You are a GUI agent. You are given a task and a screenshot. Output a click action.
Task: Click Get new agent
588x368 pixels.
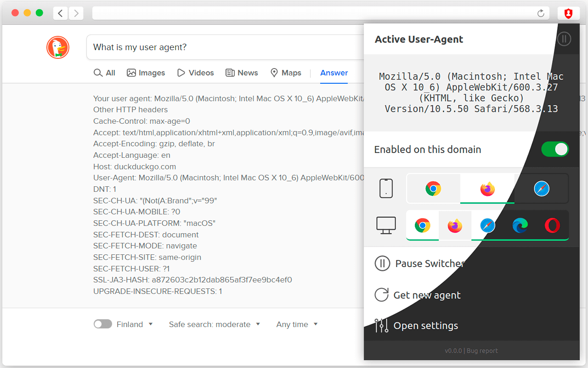[x=417, y=295]
